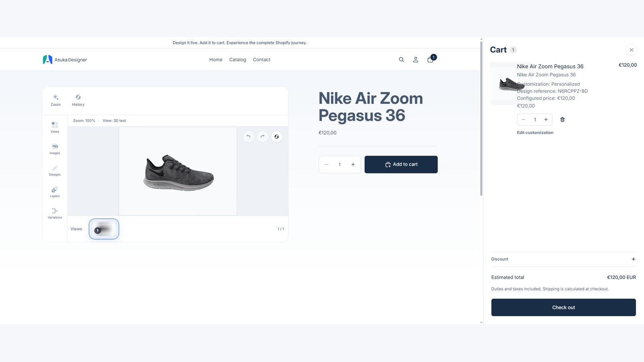Click the 'Zoom: 100%' status text

click(x=84, y=121)
